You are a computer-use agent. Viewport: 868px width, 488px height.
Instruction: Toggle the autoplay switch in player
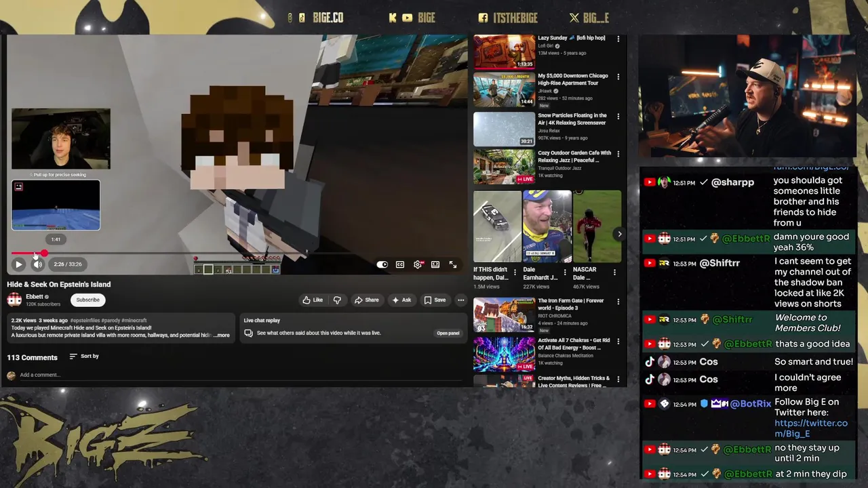(382, 264)
